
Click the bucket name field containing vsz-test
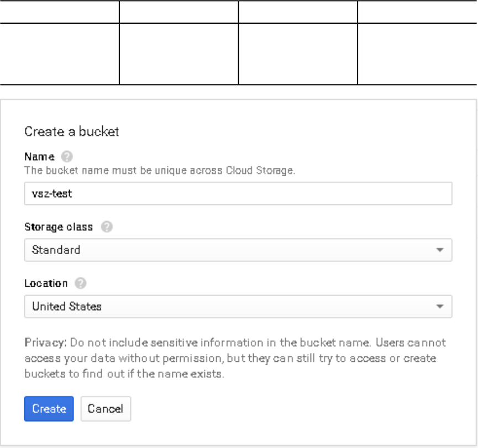click(238, 194)
